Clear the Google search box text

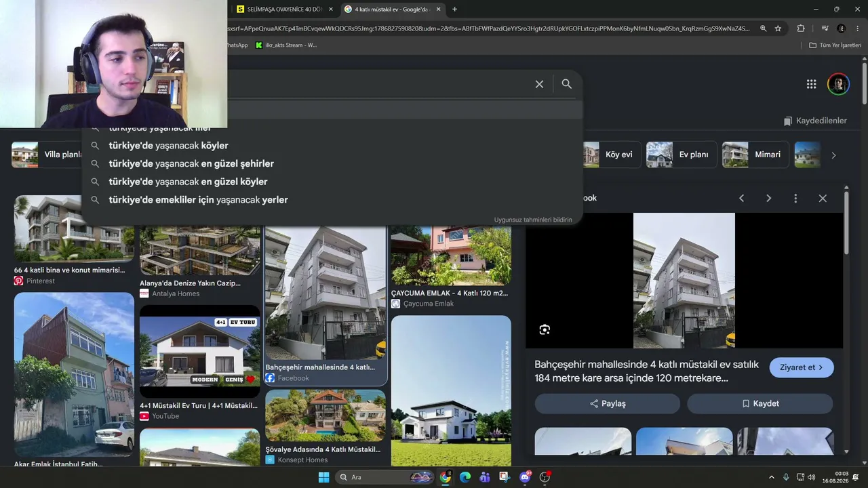pyautogui.click(x=539, y=84)
